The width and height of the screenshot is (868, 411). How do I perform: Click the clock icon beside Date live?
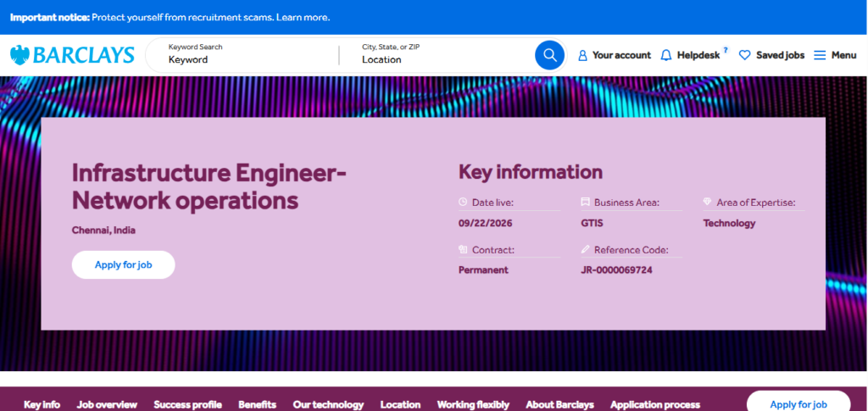click(x=463, y=203)
